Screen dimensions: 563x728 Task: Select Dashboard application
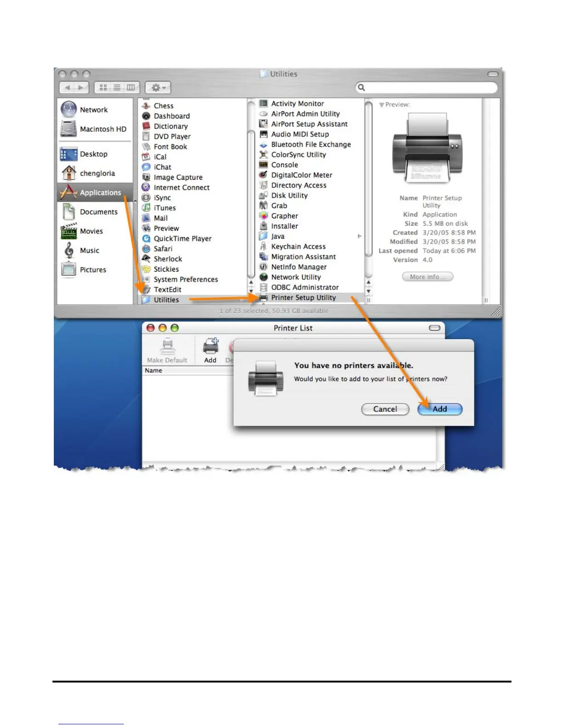click(166, 116)
